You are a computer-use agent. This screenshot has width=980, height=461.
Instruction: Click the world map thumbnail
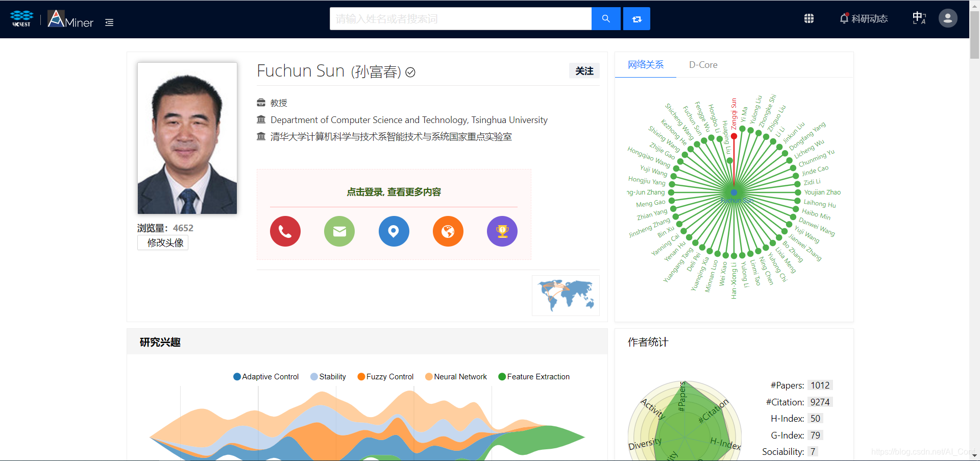(566, 295)
